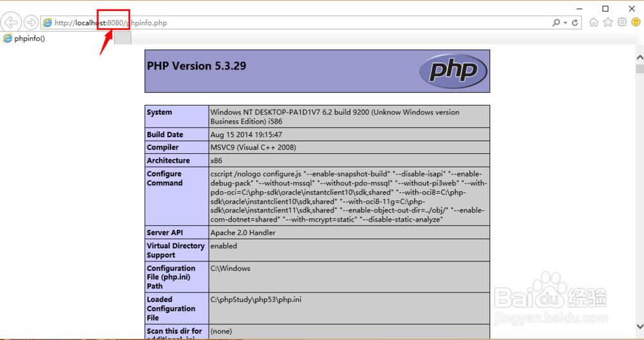Click 'C:\phpStudy\php53\php.ini' value
Image resolution: width=644 pixels, height=340 pixels.
click(x=256, y=300)
